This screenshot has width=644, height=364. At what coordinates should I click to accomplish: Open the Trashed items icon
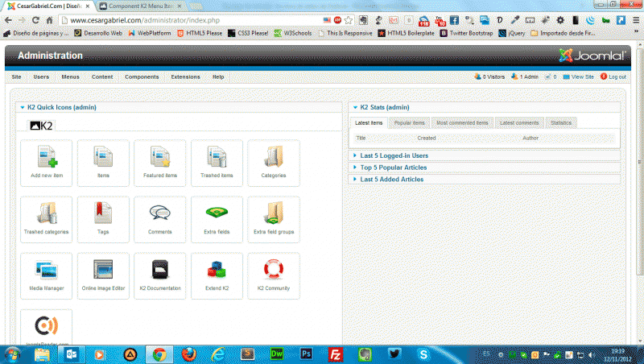(217, 163)
